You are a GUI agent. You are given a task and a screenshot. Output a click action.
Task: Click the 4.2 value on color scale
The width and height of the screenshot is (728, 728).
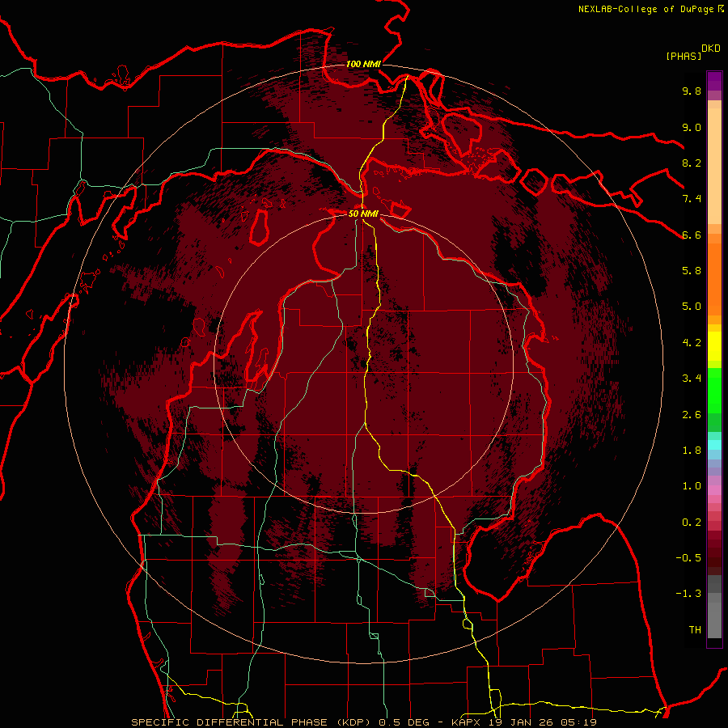click(x=692, y=343)
